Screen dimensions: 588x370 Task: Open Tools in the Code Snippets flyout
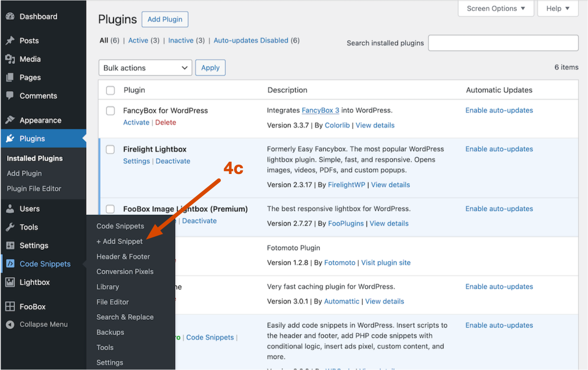[105, 347]
